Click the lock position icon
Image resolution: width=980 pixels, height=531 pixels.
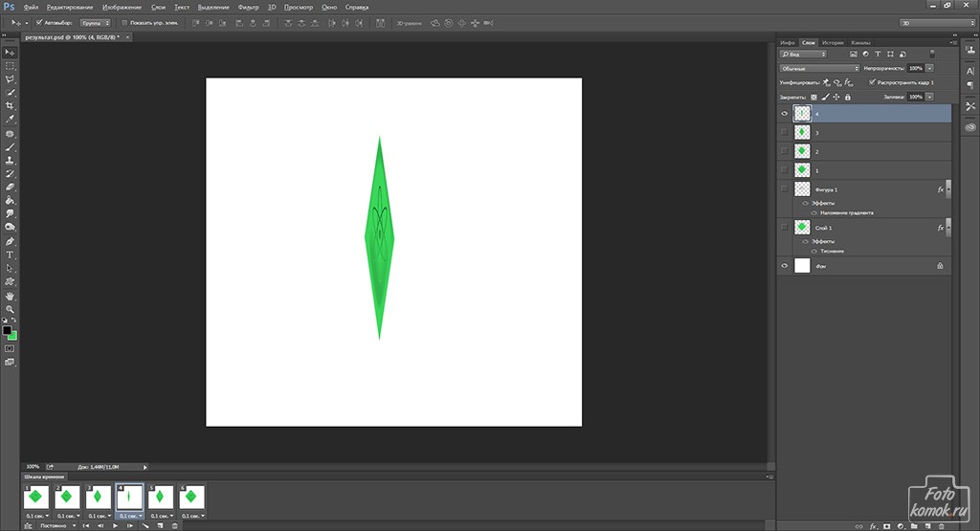coord(836,97)
